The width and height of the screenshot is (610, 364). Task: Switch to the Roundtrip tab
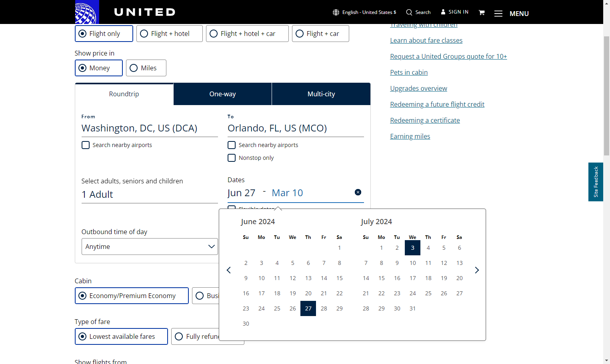[124, 94]
